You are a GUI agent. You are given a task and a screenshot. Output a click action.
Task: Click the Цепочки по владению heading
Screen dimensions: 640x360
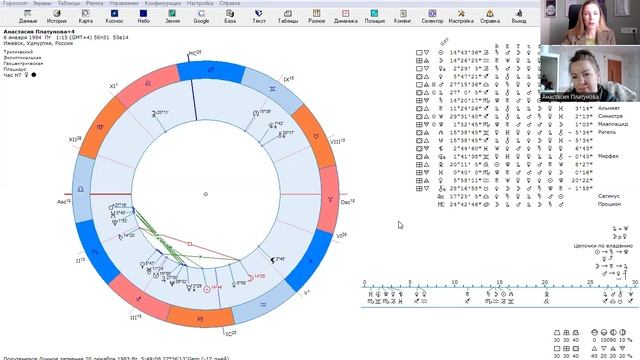[603, 246]
